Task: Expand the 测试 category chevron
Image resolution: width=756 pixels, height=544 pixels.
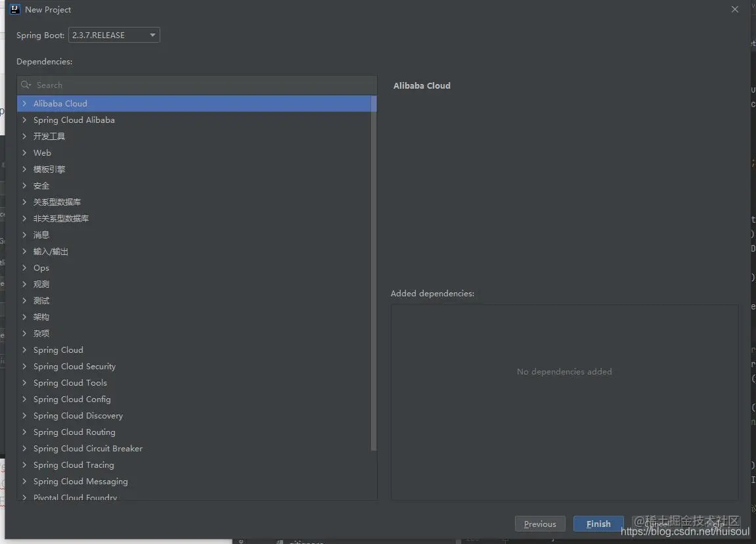Action: [x=24, y=300]
